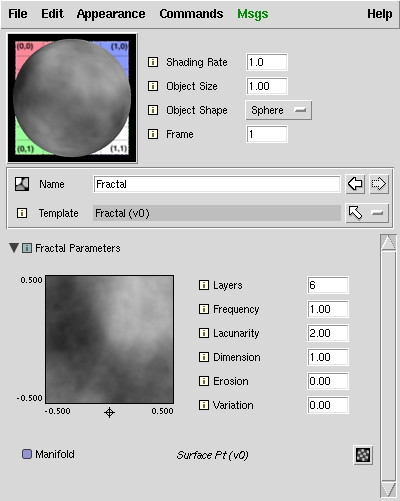
Task: Open the Object Shape Sphere dropdown
Action: [279, 110]
